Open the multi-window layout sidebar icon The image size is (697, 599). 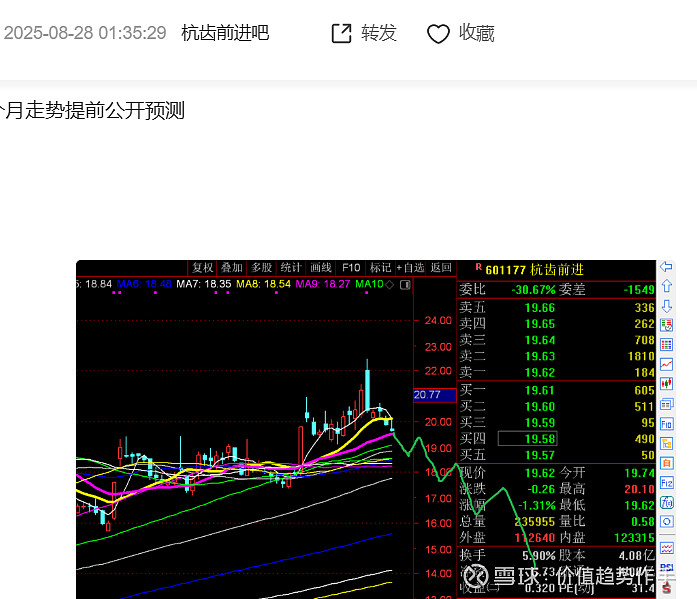[x=666, y=404]
